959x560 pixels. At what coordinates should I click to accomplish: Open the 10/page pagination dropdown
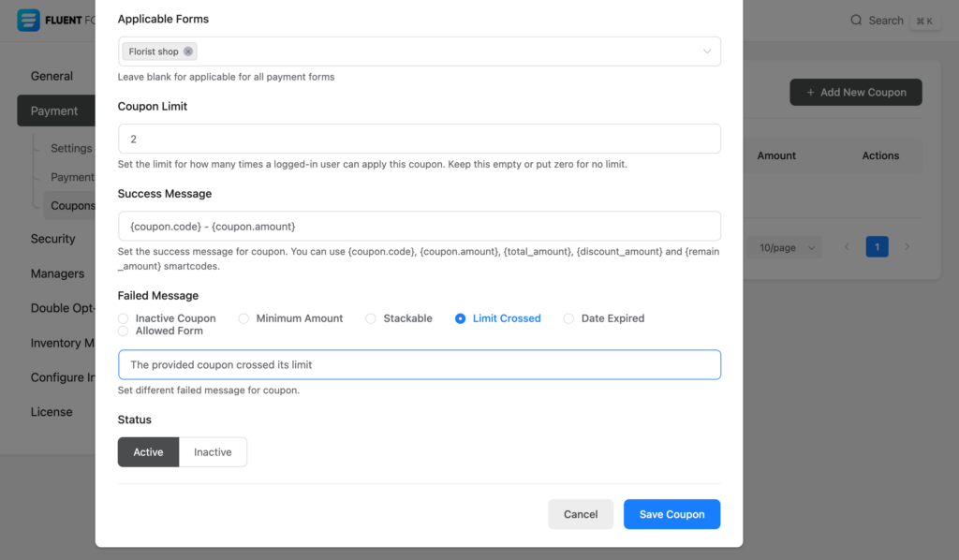787,247
